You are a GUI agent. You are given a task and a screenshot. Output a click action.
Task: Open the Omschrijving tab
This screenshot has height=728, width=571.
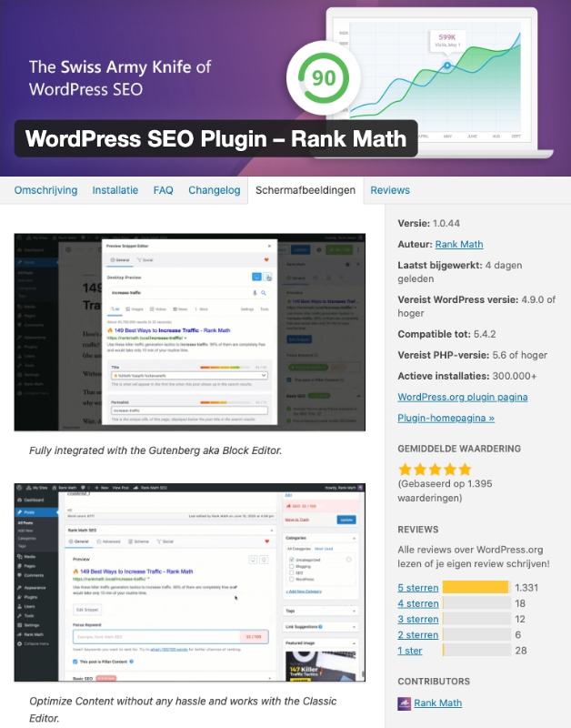click(x=45, y=190)
